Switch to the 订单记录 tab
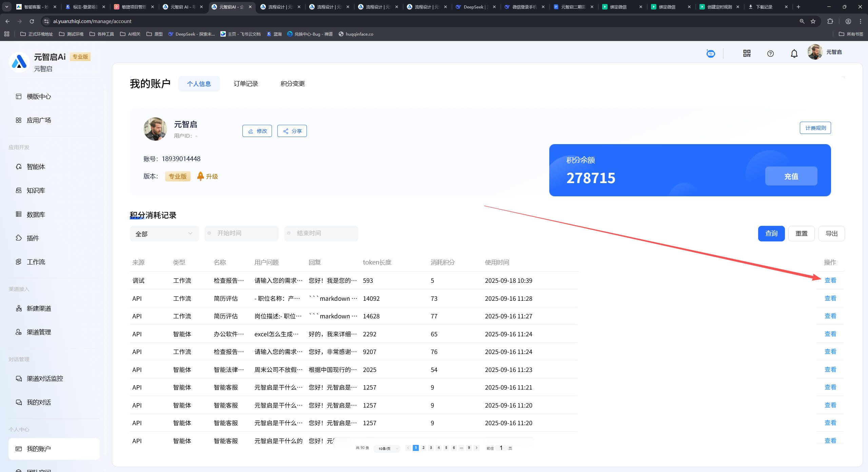The image size is (868, 472). point(246,84)
